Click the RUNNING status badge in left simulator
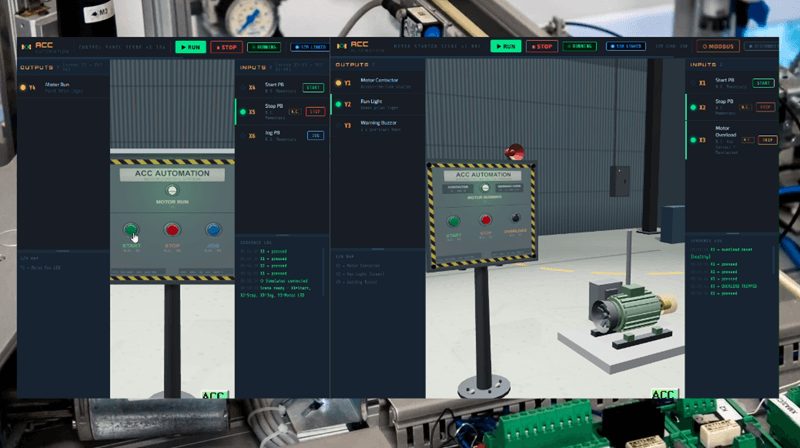The height and width of the screenshot is (448, 800). pyautogui.click(x=264, y=47)
